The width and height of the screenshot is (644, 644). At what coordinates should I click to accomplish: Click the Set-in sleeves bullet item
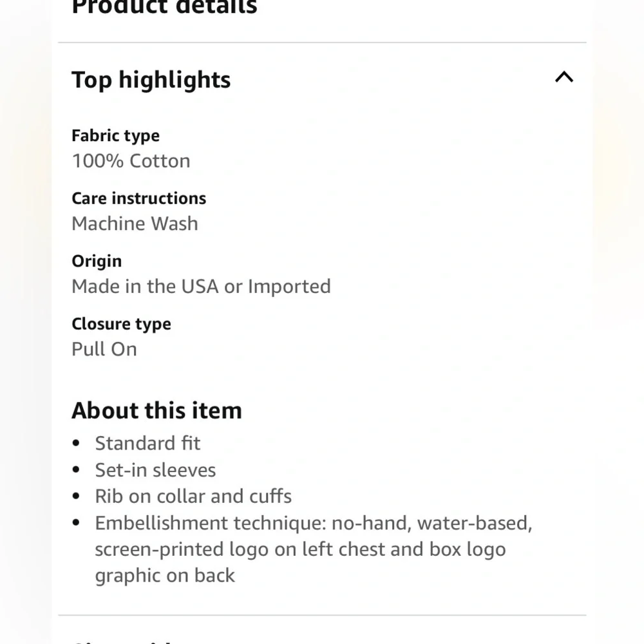point(155,470)
